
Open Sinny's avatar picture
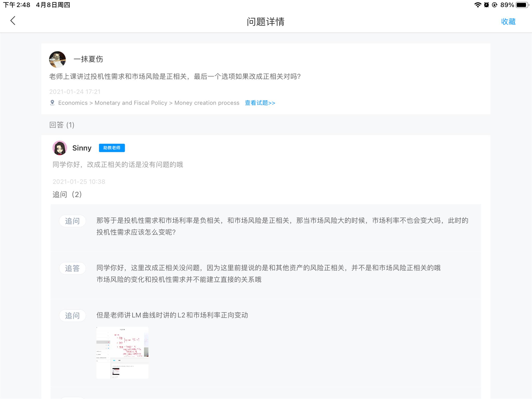click(x=60, y=148)
